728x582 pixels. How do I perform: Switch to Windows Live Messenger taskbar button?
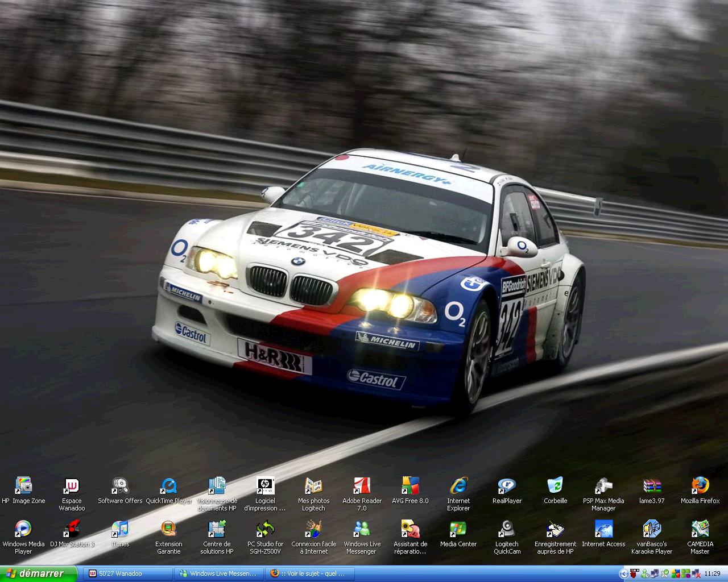click(220, 573)
